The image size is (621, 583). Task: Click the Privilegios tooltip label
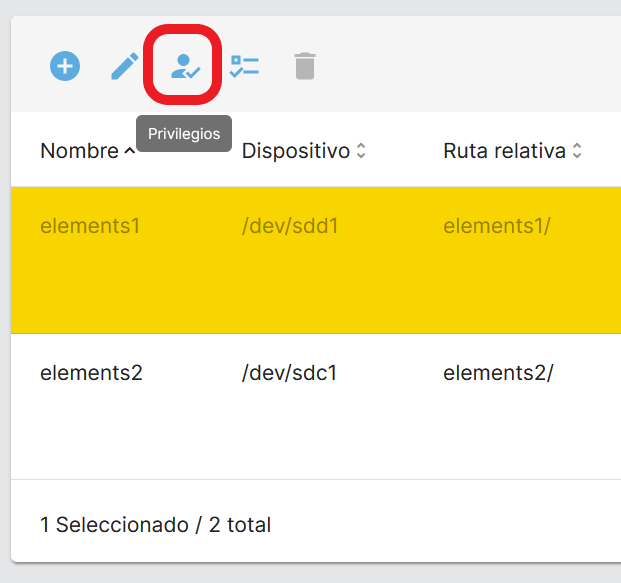tap(184, 134)
